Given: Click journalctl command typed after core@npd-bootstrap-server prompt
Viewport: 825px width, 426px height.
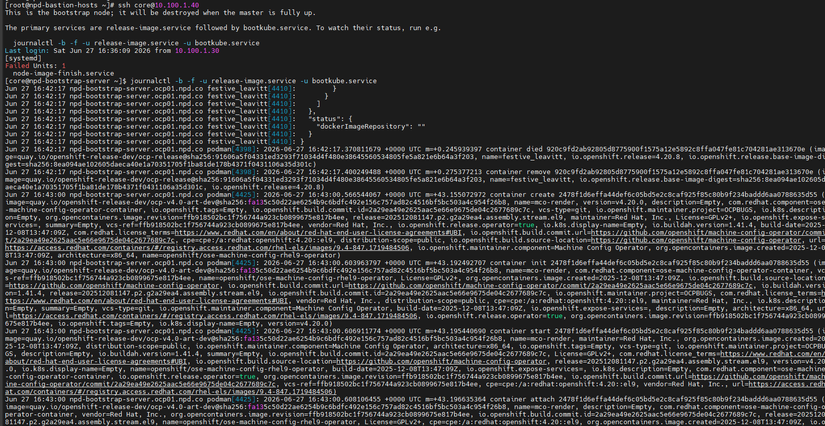Looking at the screenshot, I should pyautogui.click(x=253, y=82).
